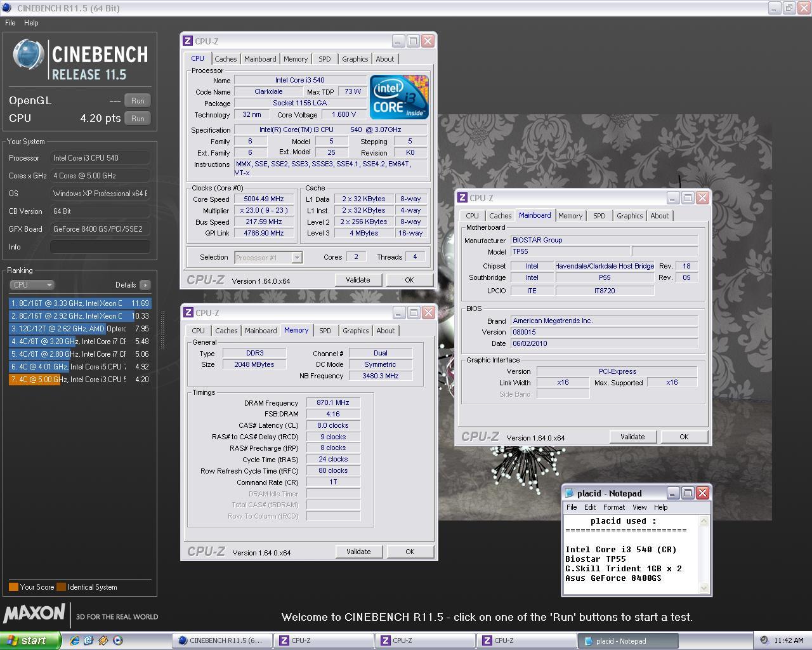812x650 pixels.
Task: Click Validate in the Memory tab CPU-Z window
Action: click(358, 552)
